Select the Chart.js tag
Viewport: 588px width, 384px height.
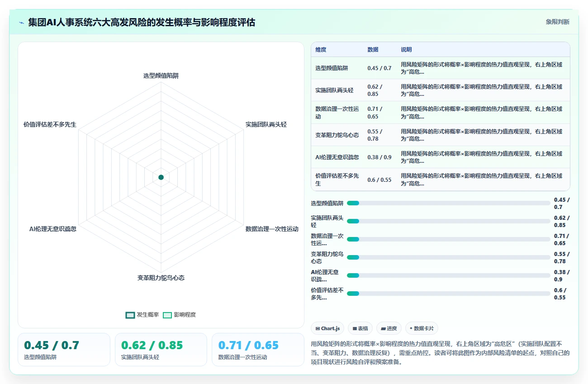click(x=327, y=328)
